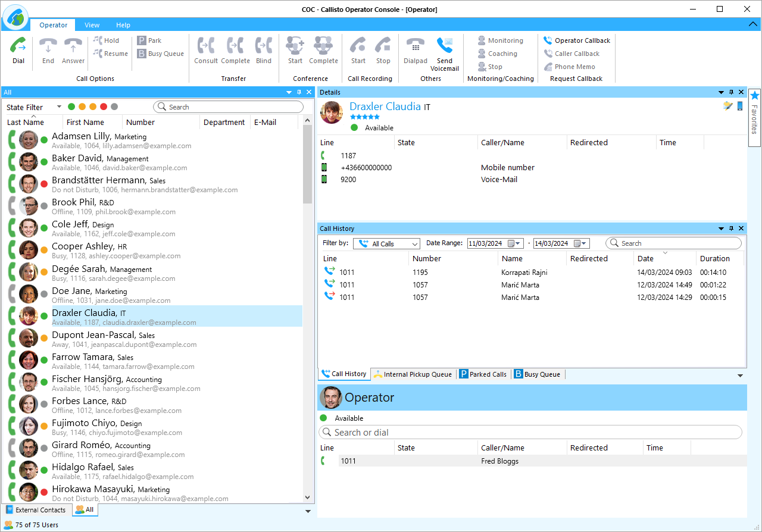Switch to Internal Pickup Queue tab

(x=413, y=374)
